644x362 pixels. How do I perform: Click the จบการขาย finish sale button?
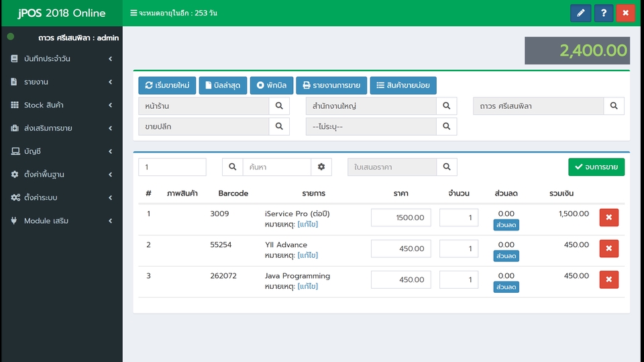[596, 167]
